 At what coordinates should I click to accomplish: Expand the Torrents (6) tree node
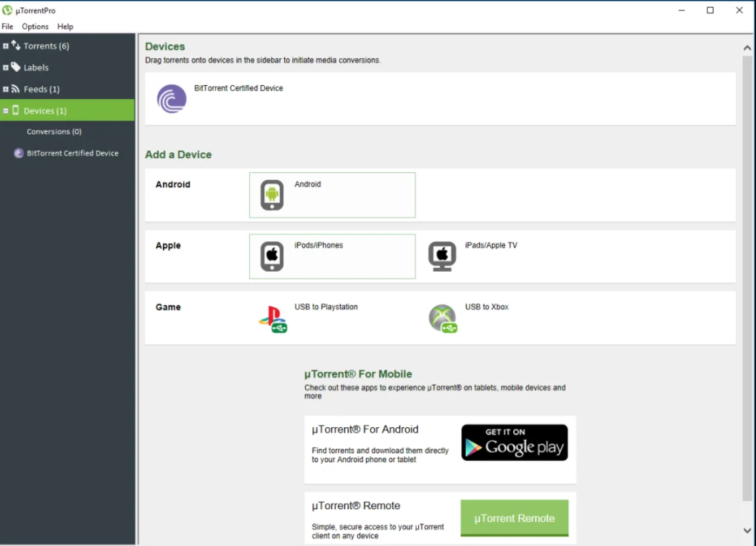5,46
